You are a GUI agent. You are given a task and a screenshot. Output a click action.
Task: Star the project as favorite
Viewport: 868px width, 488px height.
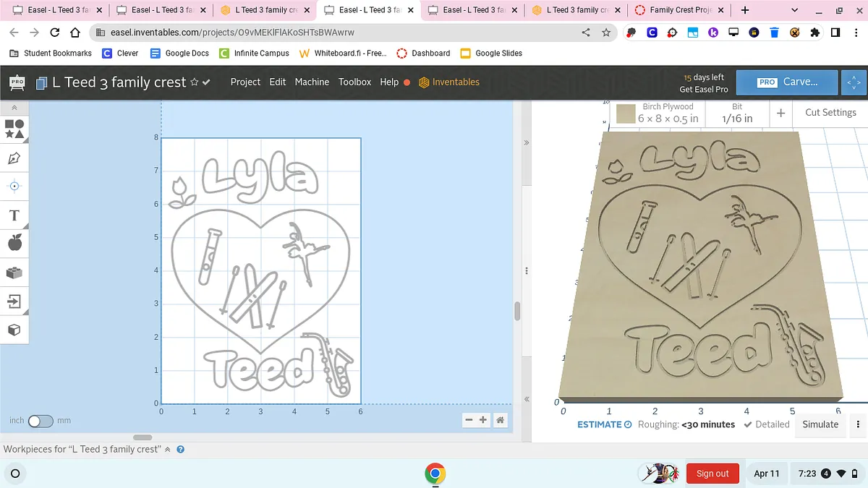(x=194, y=82)
